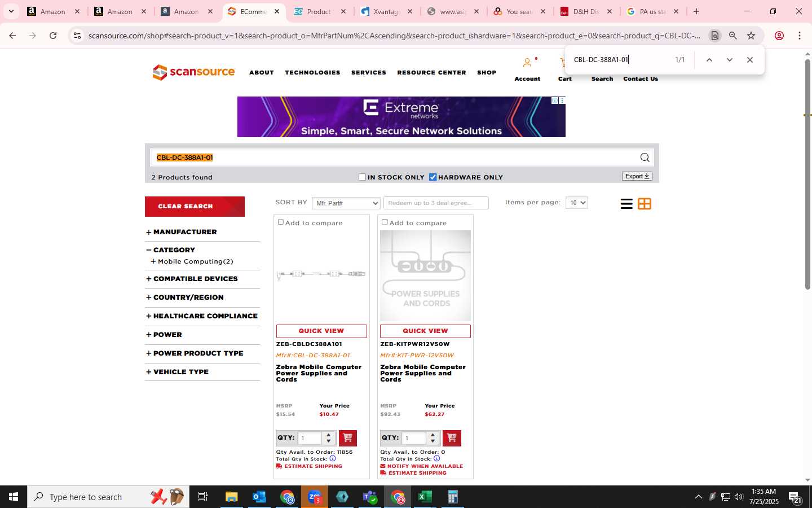Switch to D&H Dis browser tab
The width and height of the screenshot is (812, 508).
point(585,11)
